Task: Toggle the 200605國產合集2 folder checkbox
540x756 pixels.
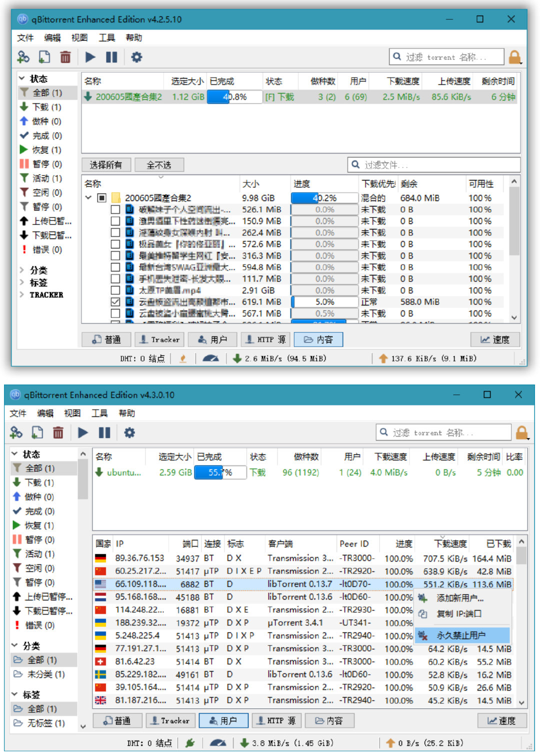Action: 101,198
